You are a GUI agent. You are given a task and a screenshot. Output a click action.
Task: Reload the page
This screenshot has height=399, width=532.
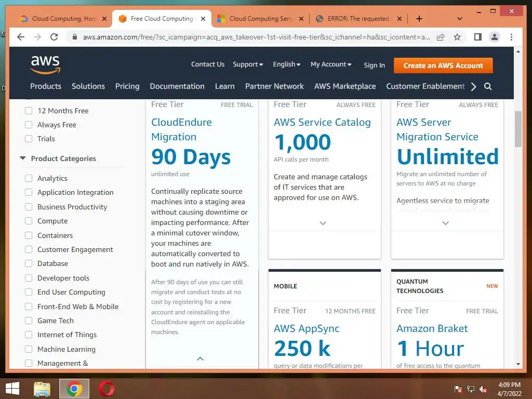(x=54, y=37)
